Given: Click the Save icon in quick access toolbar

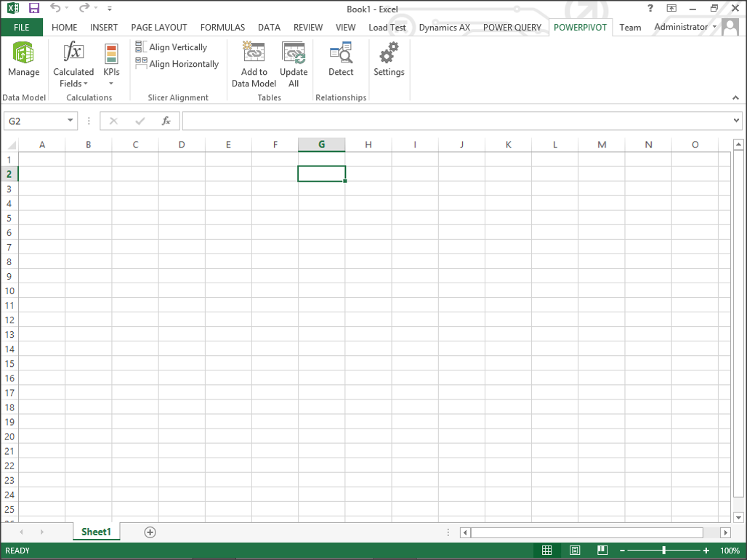Looking at the screenshot, I should coord(34,9).
